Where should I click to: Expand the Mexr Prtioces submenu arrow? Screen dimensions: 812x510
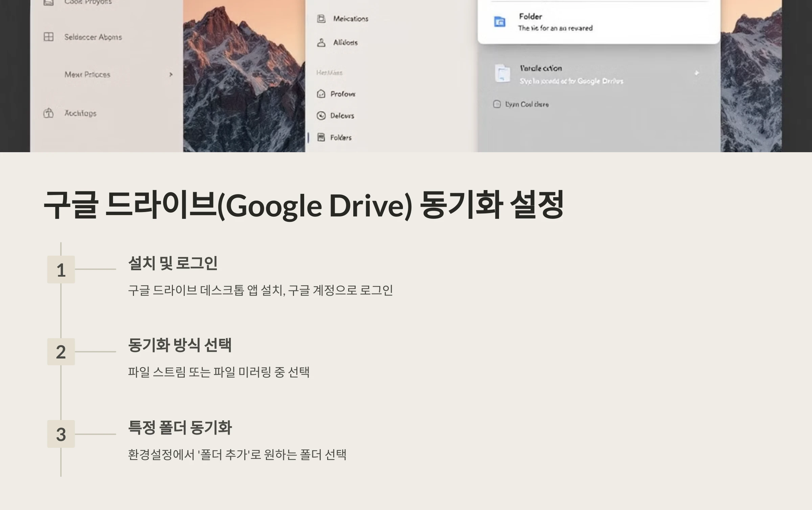click(x=171, y=74)
